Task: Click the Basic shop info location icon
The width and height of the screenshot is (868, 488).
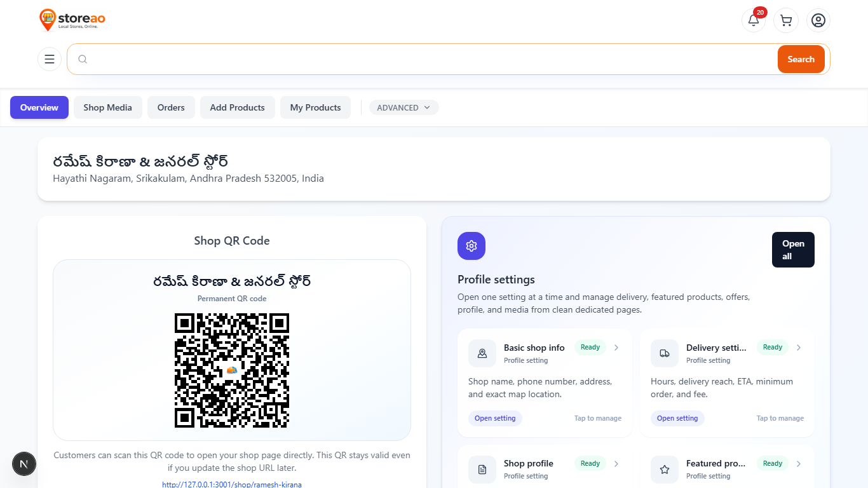Action: tap(482, 353)
